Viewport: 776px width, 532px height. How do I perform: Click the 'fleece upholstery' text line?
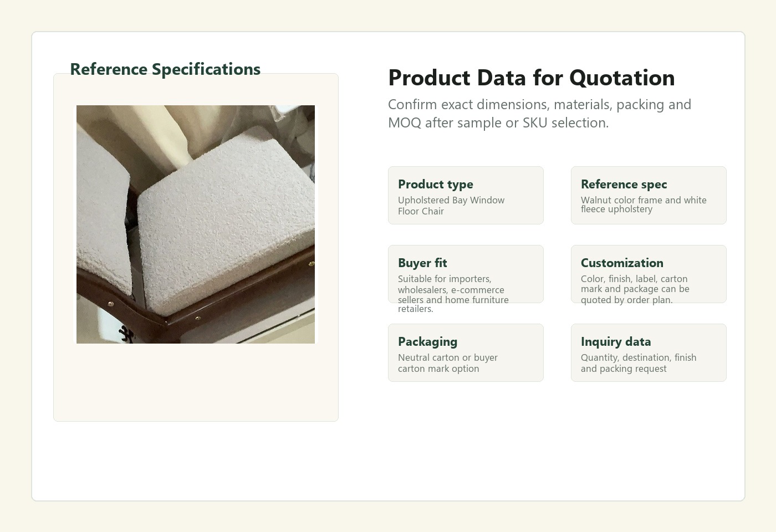616,209
